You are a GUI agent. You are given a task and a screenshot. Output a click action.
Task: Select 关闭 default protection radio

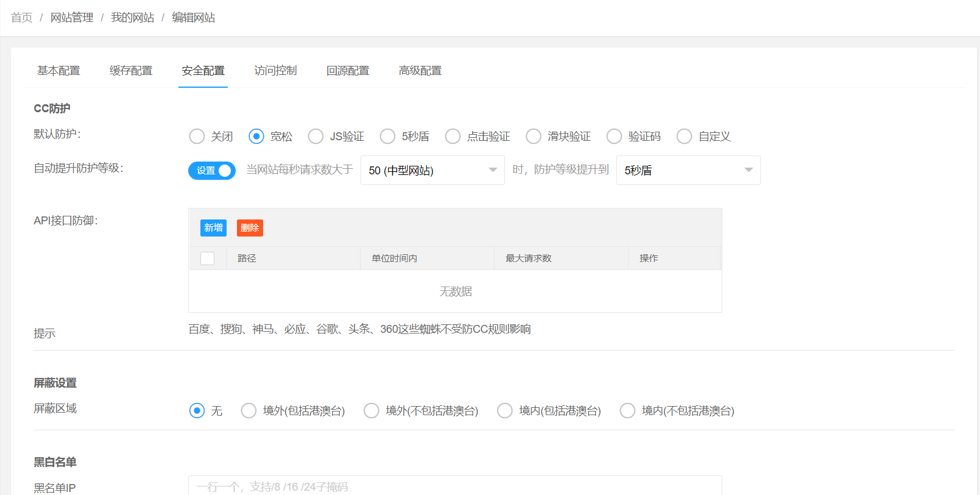click(197, 136)
